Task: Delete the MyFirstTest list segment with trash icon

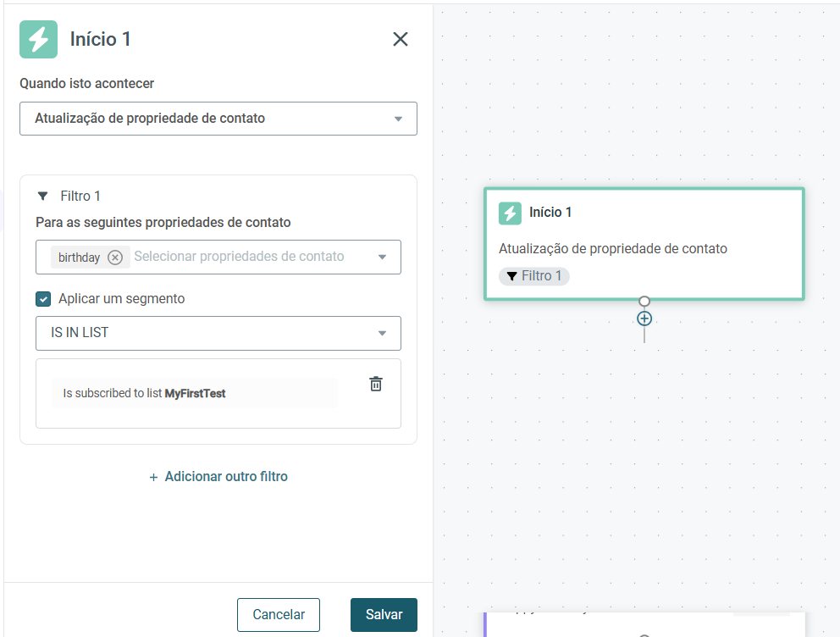Action: [x=376, y=384]
